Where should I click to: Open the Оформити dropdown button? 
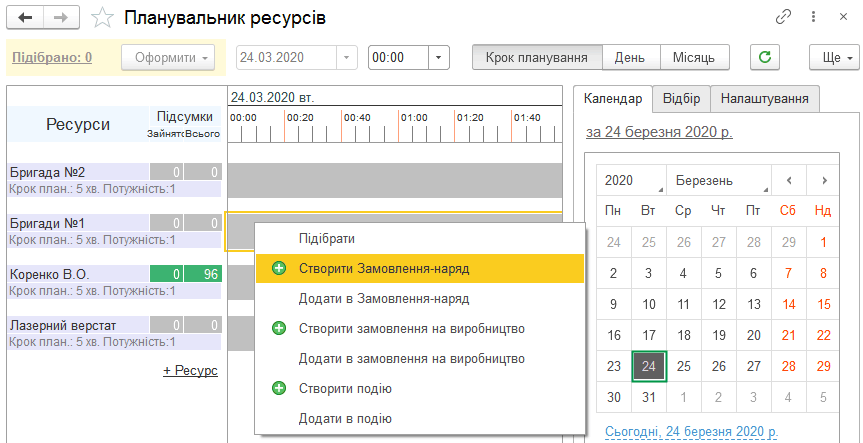tap(167, 57)
